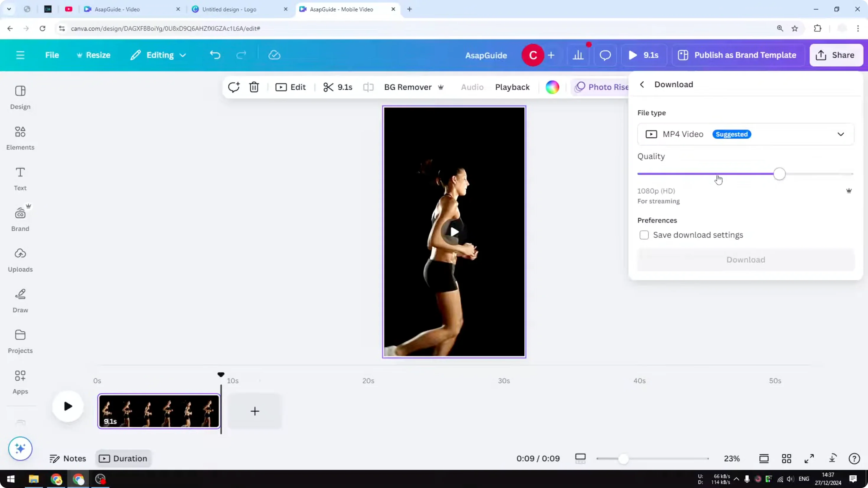This screenshot has height=488, width=868.
Task: Undo the last edit
Action: pyautogui.click(x=215, y=55)
